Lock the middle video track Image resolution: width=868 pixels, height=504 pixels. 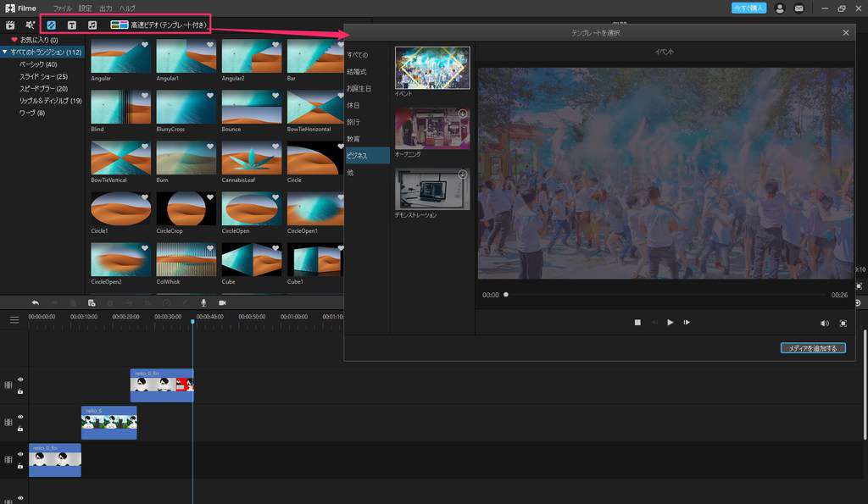(x=20, y=429)
